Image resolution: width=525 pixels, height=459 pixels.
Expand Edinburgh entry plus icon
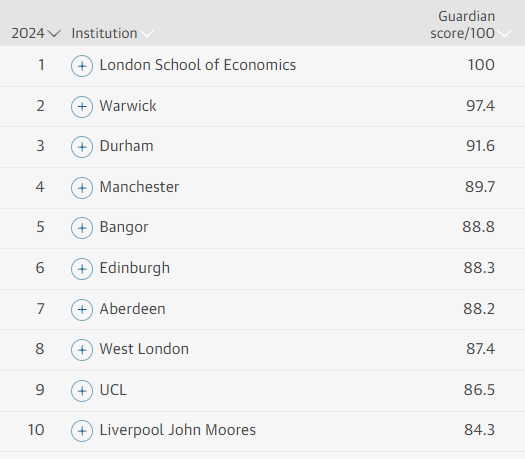click(x=82, y=269)
